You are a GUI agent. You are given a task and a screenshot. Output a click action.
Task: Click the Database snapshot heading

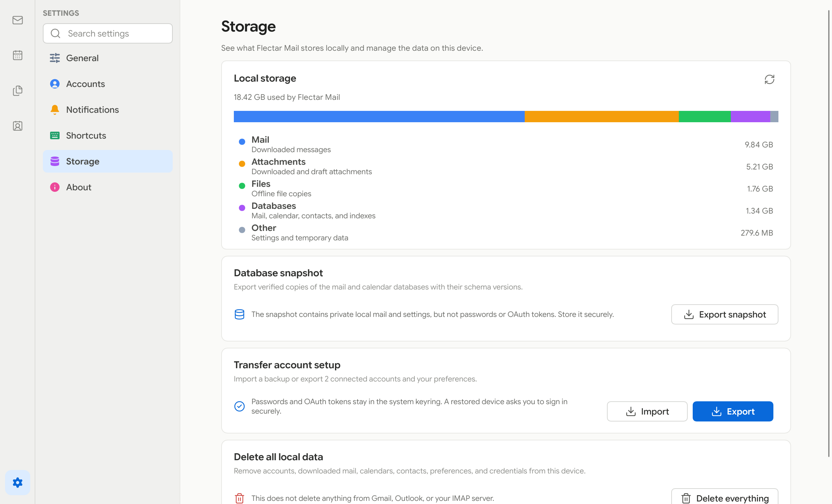pos(278,273)
